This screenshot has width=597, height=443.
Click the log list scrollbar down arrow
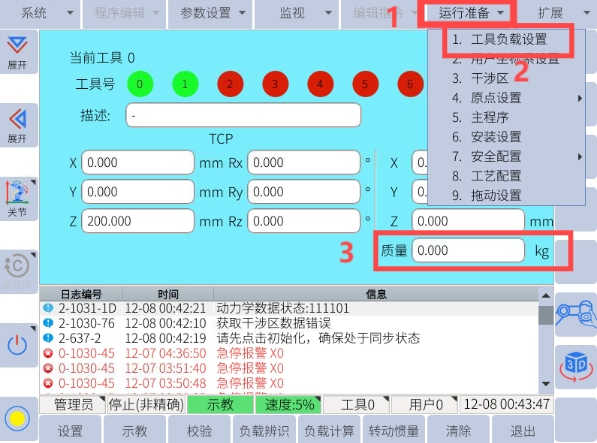[x=546, y=384]
